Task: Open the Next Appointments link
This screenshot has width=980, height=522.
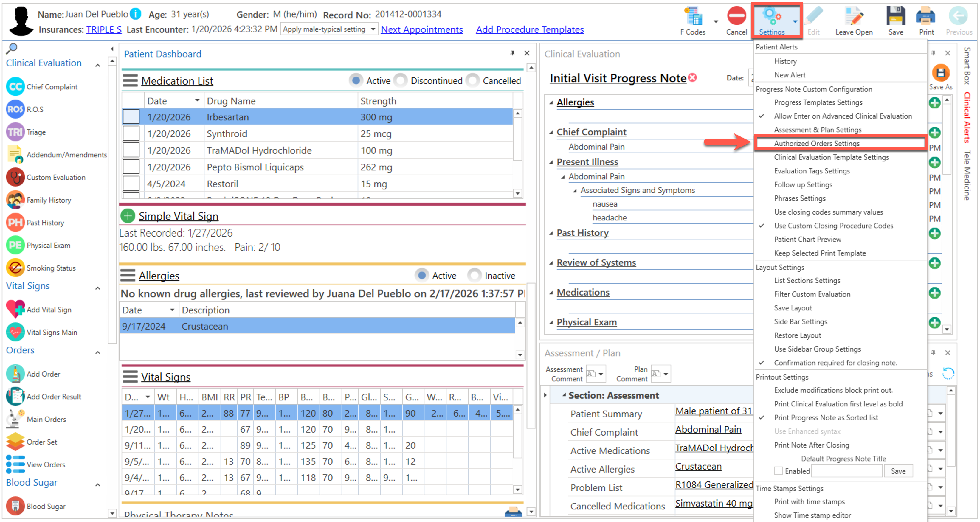Action: (x=421, y=29)
